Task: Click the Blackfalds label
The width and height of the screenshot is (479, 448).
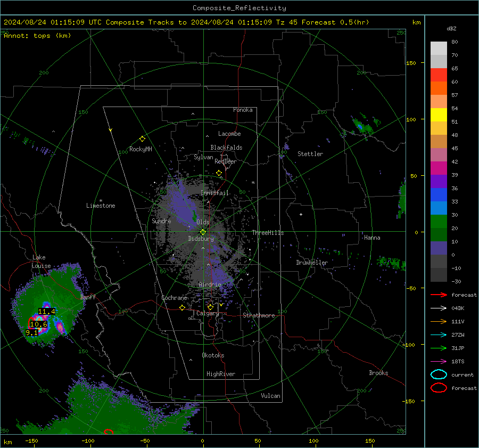Action: [226, 148]
